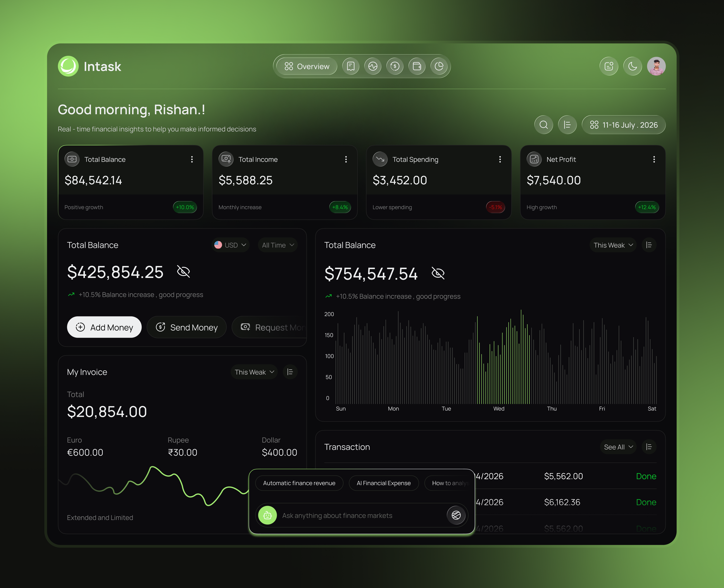Open the Overview tab
The image size is (724, 588).
[307, 66]
